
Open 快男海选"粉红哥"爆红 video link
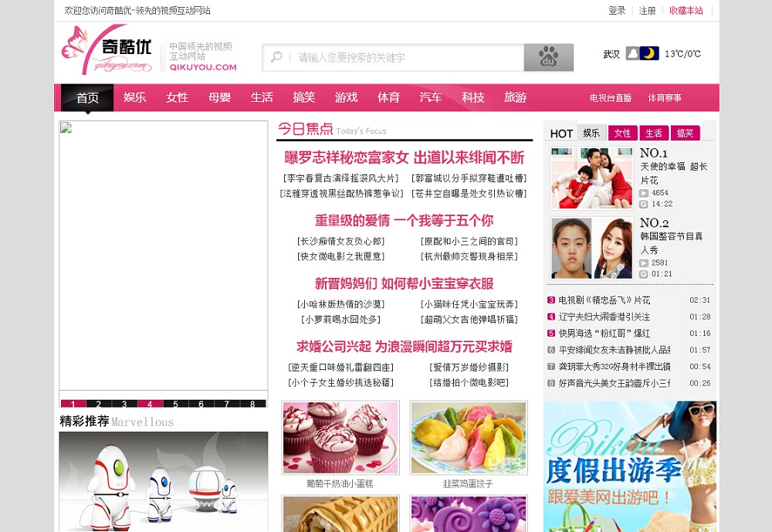pos(604,334)
